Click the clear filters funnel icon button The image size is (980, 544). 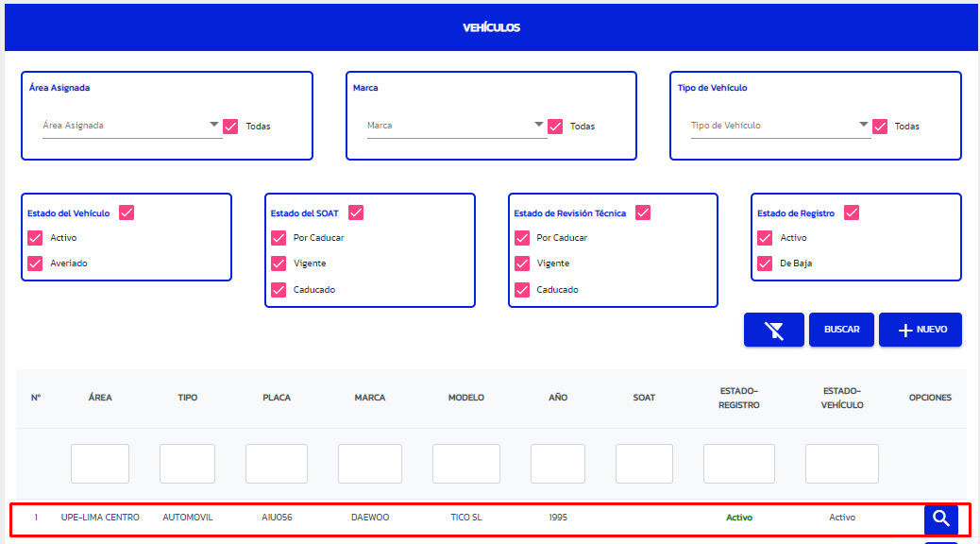[773, 330]
